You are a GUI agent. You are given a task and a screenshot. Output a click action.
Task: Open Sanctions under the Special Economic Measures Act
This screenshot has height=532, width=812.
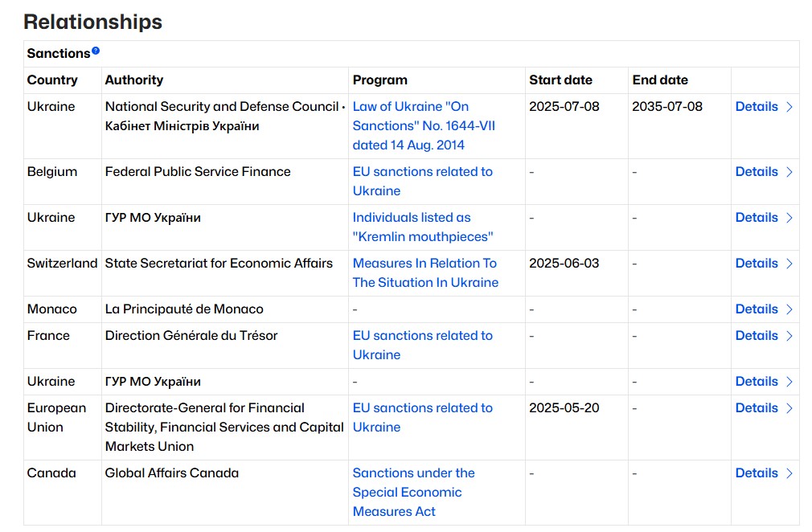(414, 492)
